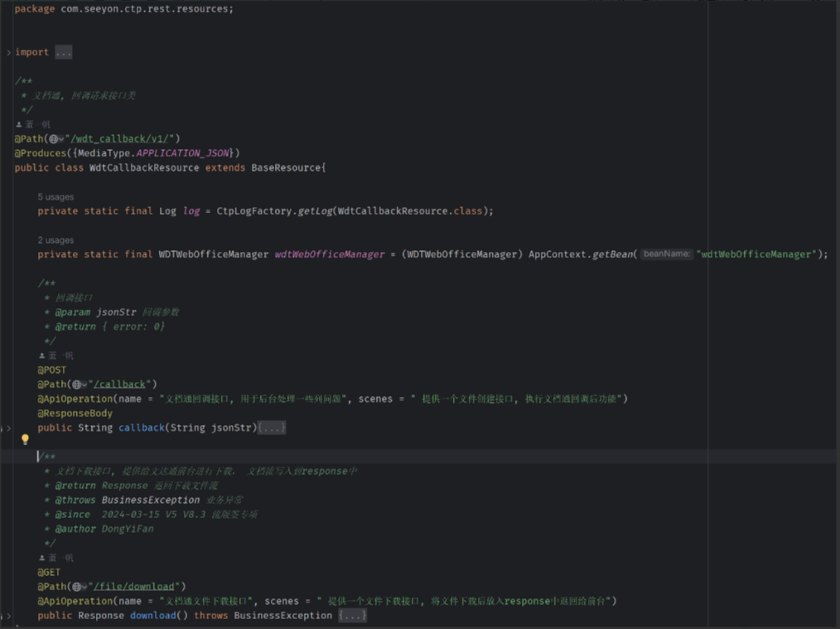Click BaseResource in the extends clause
The height and width of the screenshot is (629, 840).
286,167
